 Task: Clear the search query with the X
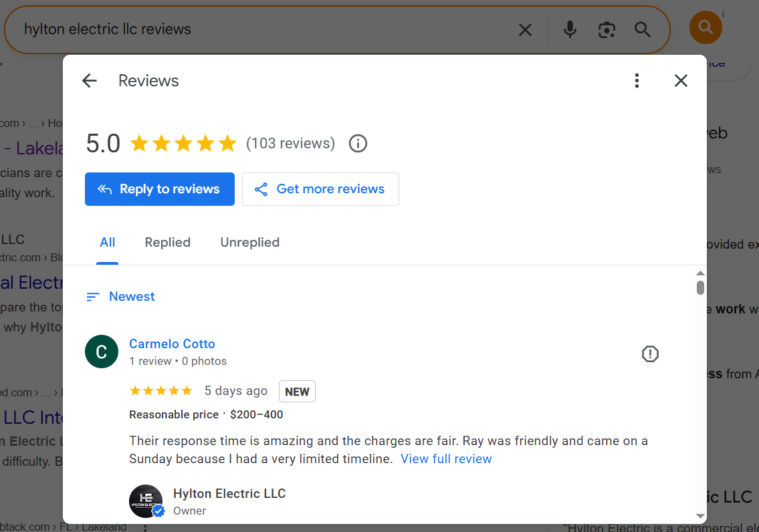click(x=525, y=29)
